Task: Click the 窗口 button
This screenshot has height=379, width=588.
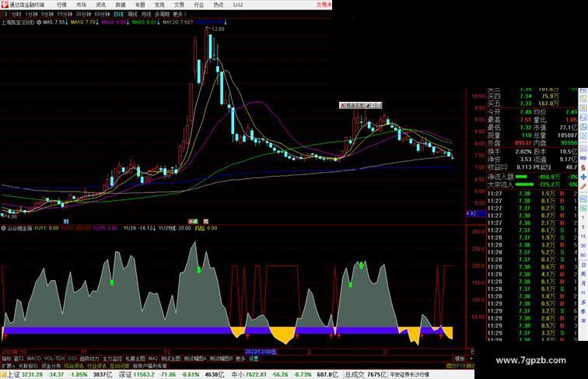Action: [x=19, y=359]
